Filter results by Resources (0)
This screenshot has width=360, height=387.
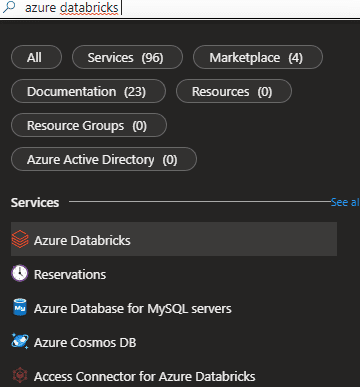(234, 91)
